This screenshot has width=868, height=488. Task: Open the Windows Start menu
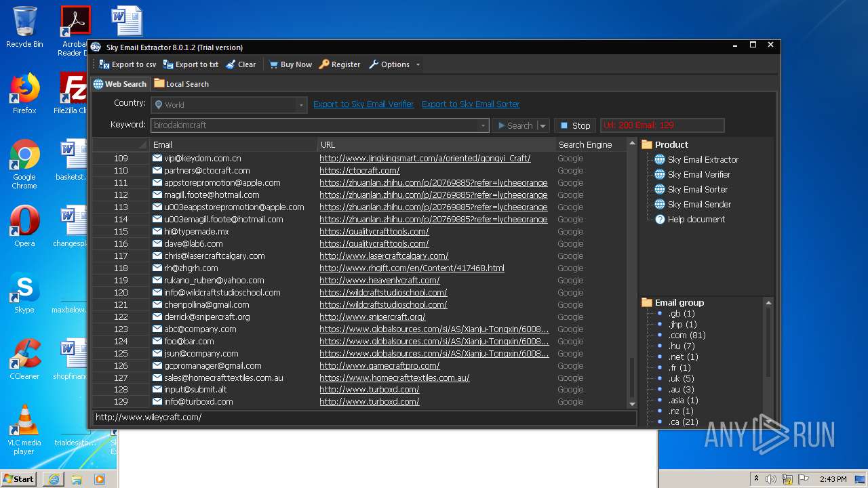click(18, 479)
